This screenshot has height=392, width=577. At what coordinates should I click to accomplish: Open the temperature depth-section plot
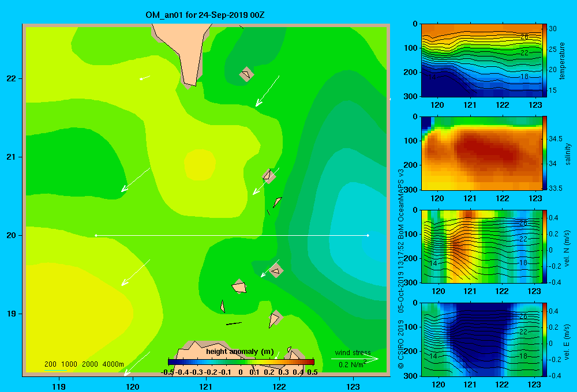pos(481,61)
